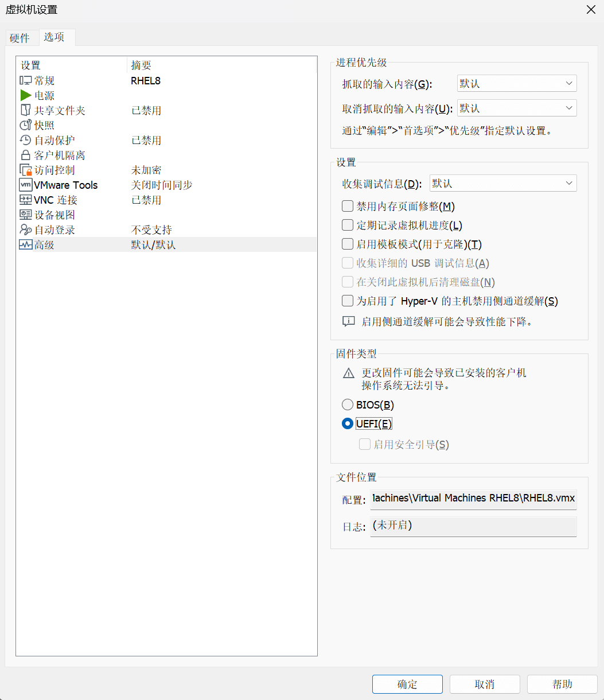
Task: Click the 客户机隔离 padlock icon
Action: [26, 155]
